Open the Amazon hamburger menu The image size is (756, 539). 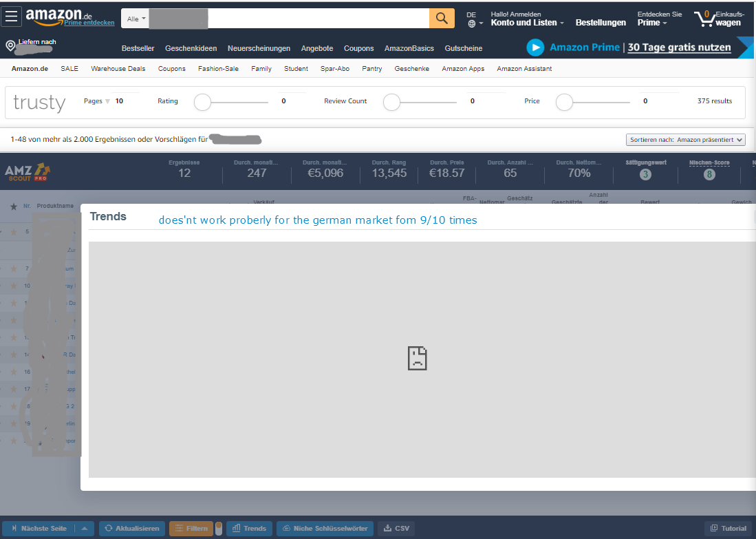click(13, 17)
